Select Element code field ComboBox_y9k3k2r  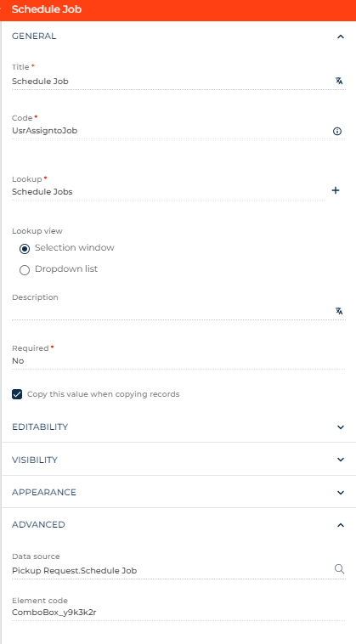pyautogui.click(x=178, y=613)
